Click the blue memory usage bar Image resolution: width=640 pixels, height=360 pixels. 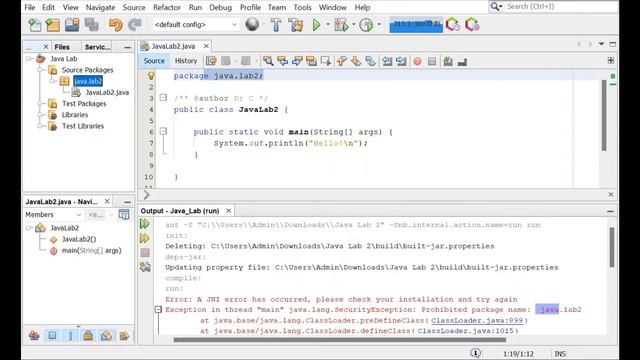416,25
